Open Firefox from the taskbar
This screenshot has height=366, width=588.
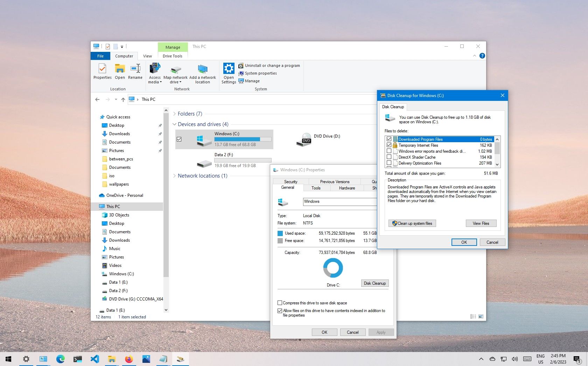(x=129, y=359)
